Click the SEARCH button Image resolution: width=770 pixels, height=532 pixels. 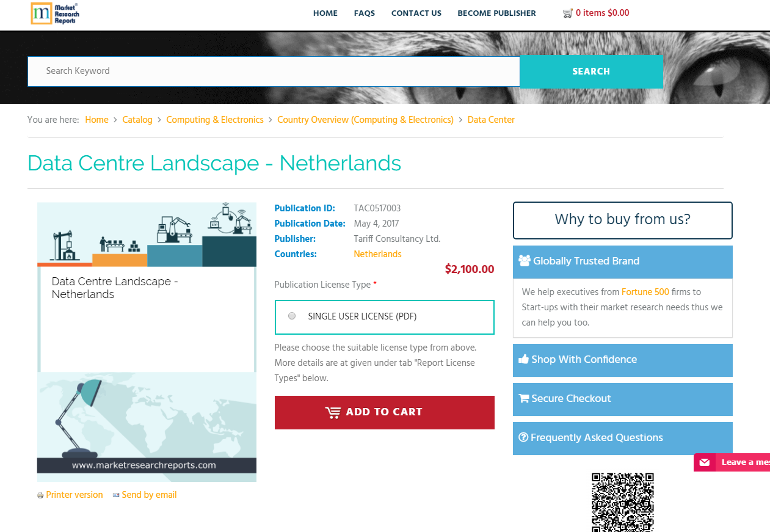point(591,71)
